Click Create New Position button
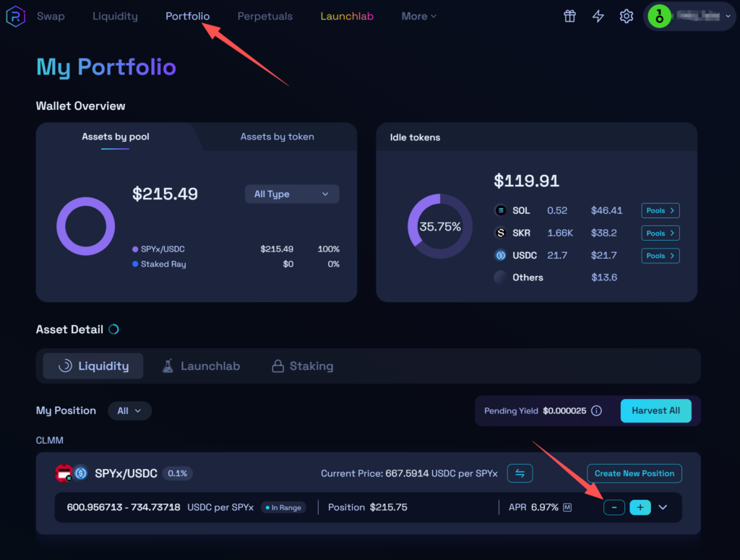This screenshot has width=740, height=560. pyautogui.click(x=634, y=473)
